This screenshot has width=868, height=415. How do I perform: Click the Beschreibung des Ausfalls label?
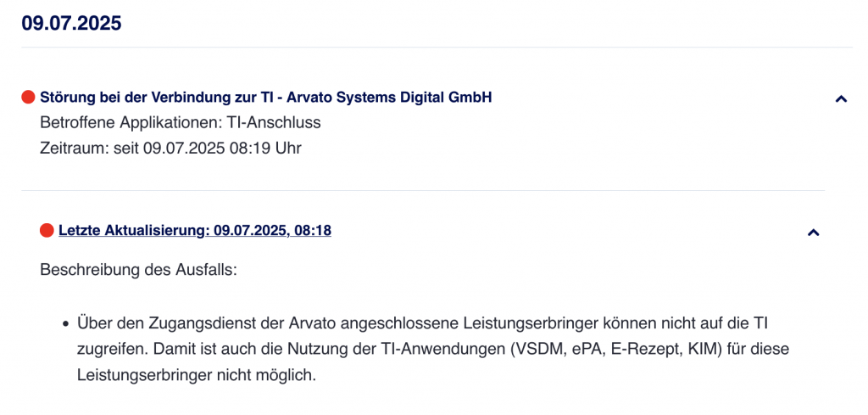pos(137,271)
